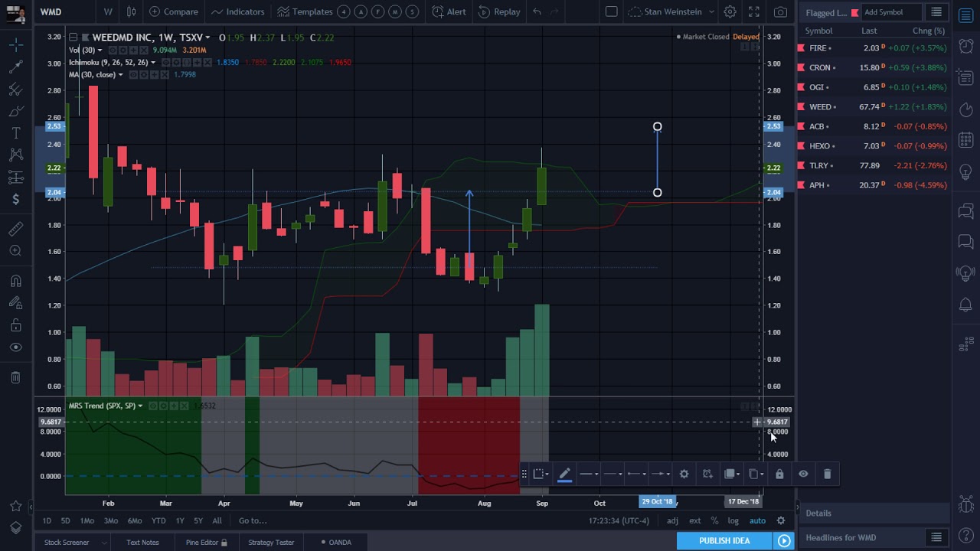Create a new Alert
Image resolution: width=980 pixels, height=551 pixels.
coord(449,11)
